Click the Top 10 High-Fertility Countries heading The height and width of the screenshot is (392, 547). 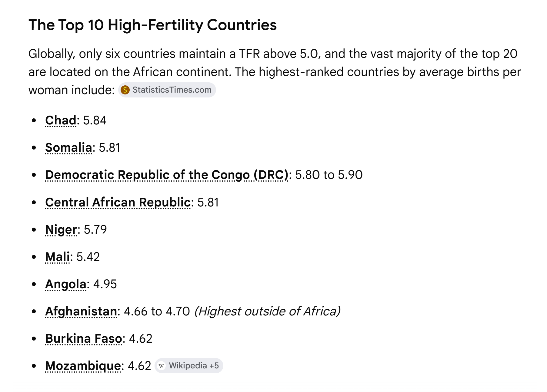coord(152,25)
